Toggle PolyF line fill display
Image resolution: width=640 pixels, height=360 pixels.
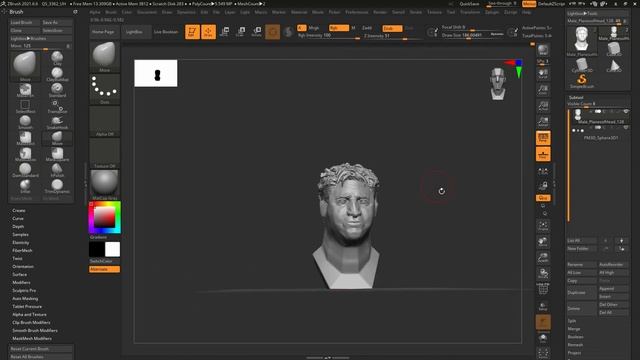543,289
